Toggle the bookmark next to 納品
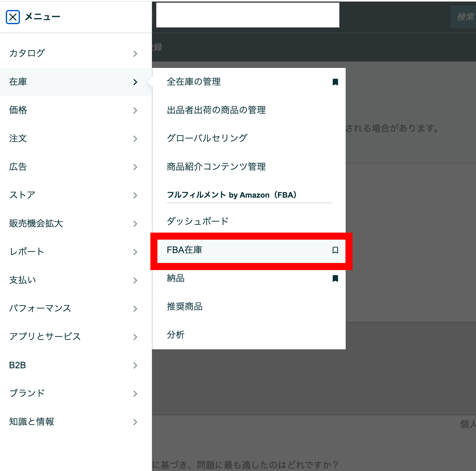 pyautogui.click(x=335, y=278)
